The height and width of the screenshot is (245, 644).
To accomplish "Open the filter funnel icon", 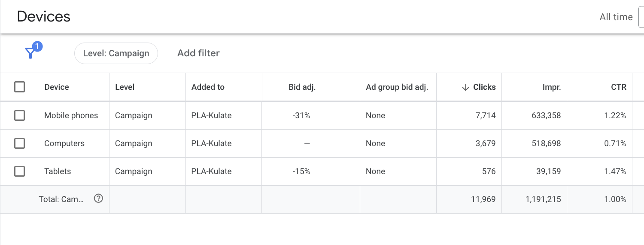I will click(x=30, y=53).
